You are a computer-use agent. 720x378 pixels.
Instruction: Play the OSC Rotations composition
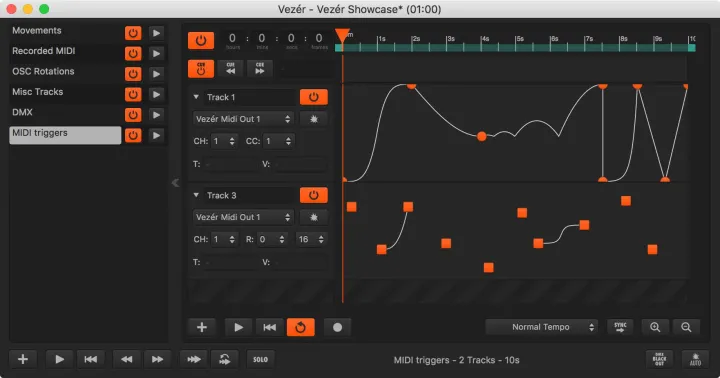tap(157, 74)
